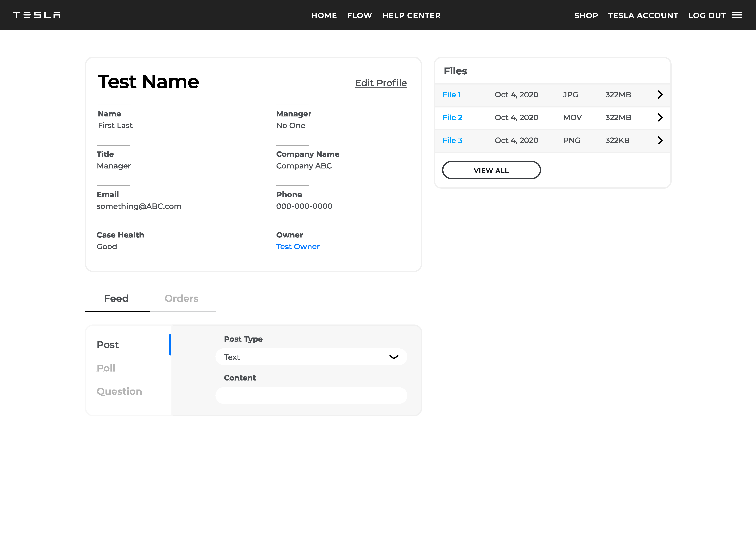The width and height of the screenshot is (756, 544).
Task: Click the chevron arrow on File 1 row
Action: [x=660, y=95]
